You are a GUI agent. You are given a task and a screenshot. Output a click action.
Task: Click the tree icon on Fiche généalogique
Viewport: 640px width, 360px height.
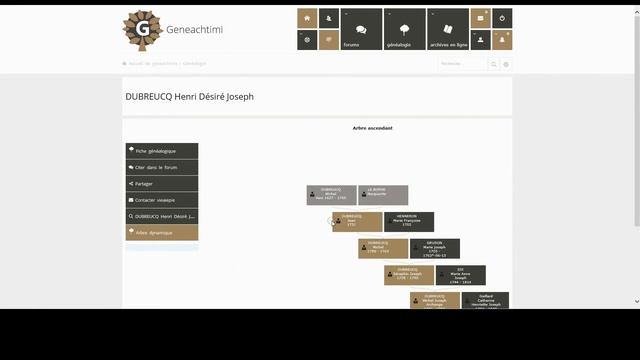point(131,149)
